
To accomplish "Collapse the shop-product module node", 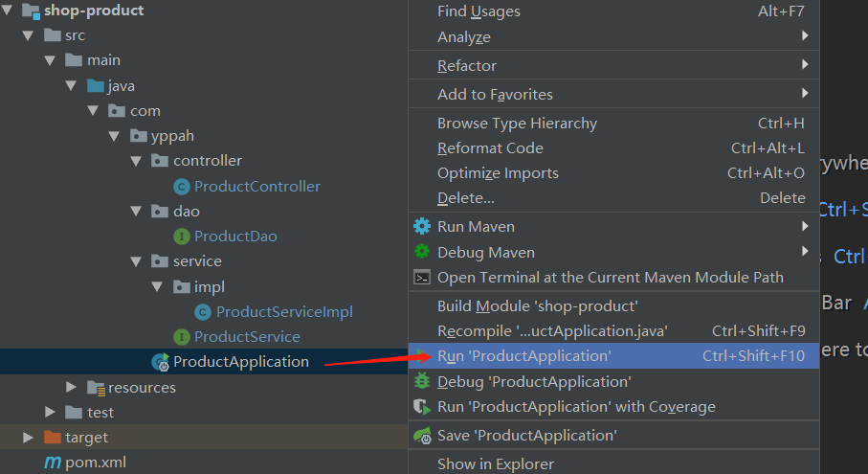I will pos(7,10).
